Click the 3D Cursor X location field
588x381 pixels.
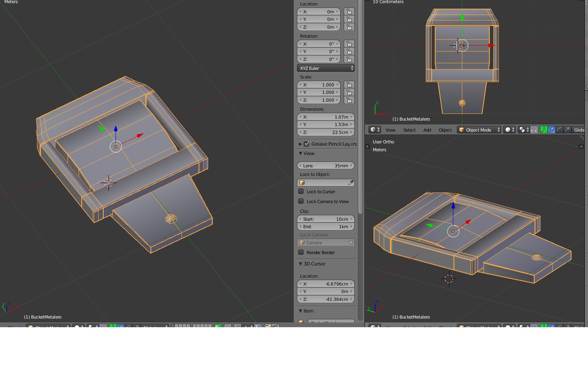pyautogui.click(x=326, y=284)
